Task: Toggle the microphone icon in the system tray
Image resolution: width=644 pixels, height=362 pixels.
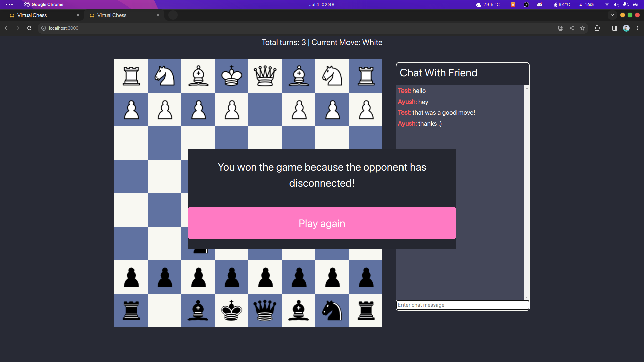Action: click(x=625, y=5)
